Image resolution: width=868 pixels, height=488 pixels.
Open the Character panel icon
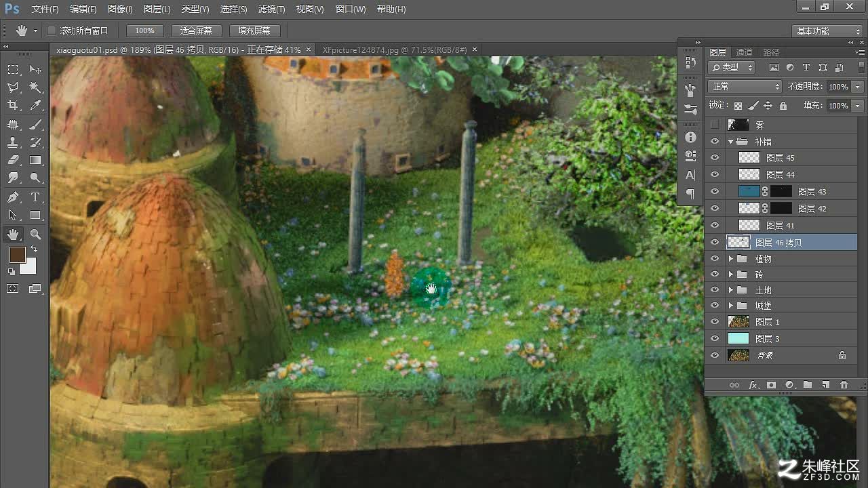click(x=690, y=175)
